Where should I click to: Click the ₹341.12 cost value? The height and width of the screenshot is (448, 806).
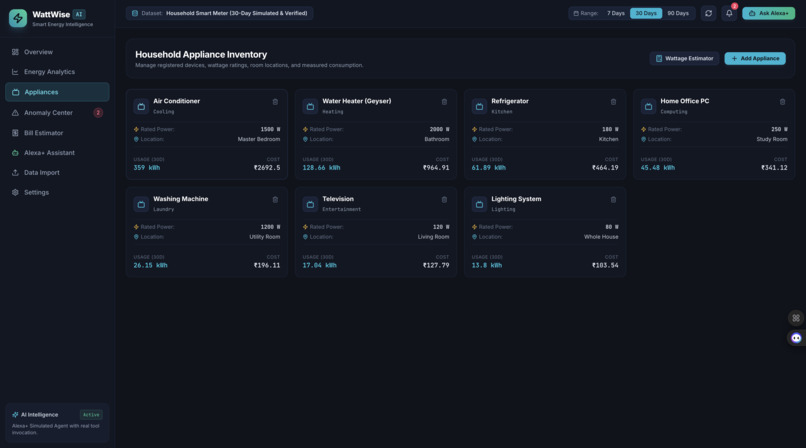click(x=774, y=167)
